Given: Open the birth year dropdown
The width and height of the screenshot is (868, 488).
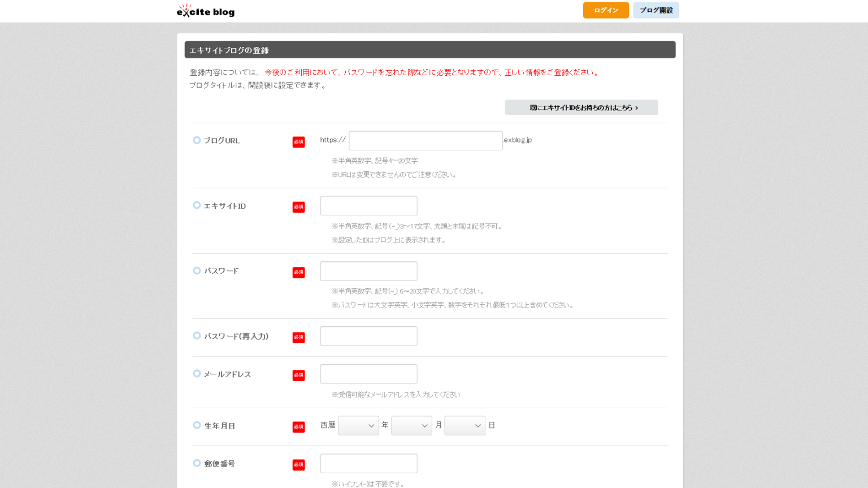Looking at the screenshot, I should [358, 426].
